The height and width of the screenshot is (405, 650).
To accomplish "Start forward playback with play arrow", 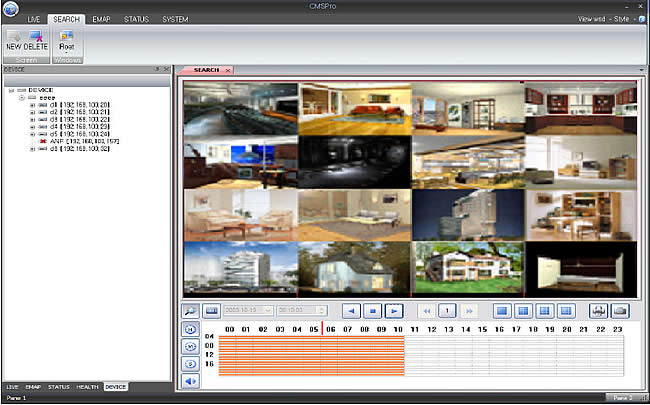I will tap(394, 311).
